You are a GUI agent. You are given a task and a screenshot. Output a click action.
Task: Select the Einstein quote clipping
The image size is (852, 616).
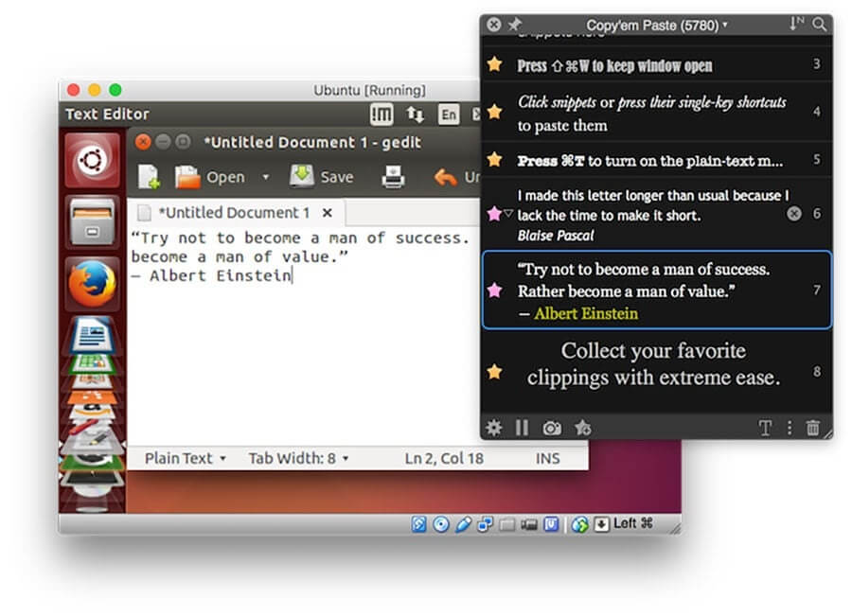tap(656, 290)
